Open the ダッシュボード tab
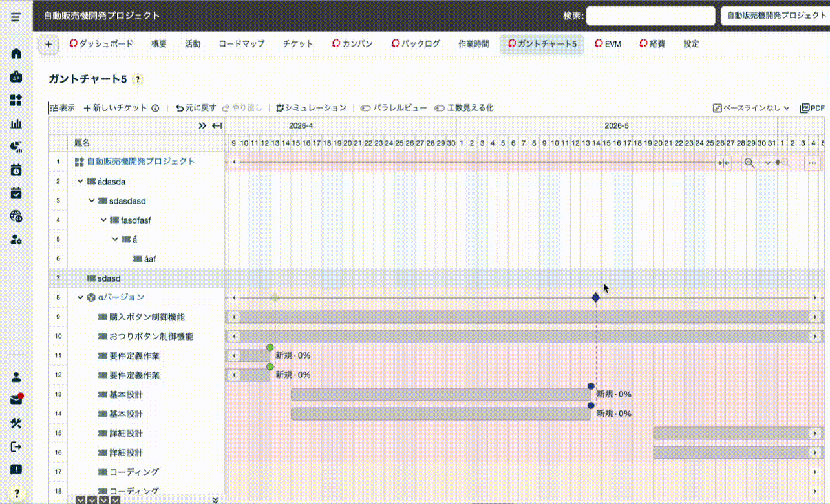This screenshot has height=504, width=830. point(101,44)
